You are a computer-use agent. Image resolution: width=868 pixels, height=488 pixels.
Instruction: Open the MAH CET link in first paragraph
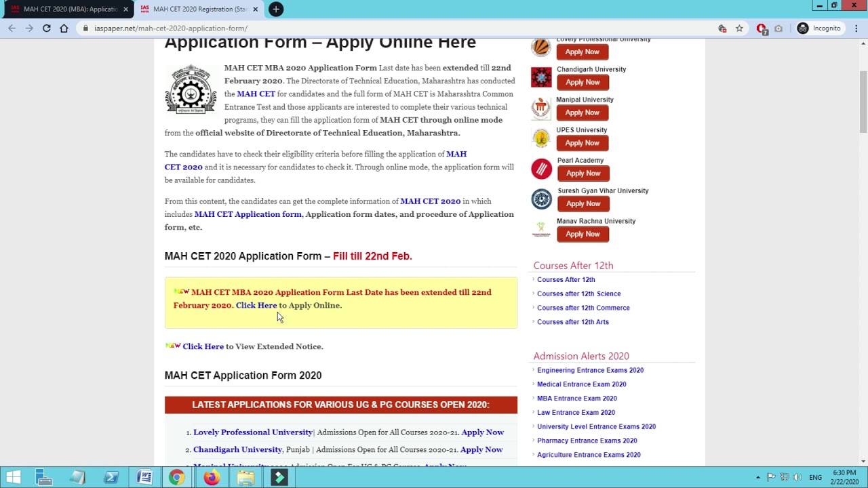click(x=256, y=94)
